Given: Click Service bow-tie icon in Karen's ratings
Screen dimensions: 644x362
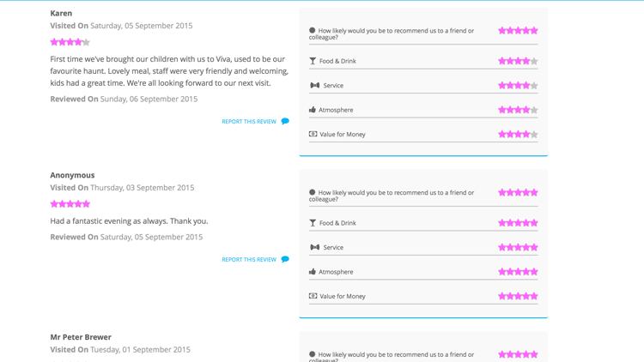Looking at the screenshot, I should pos(313,86).
